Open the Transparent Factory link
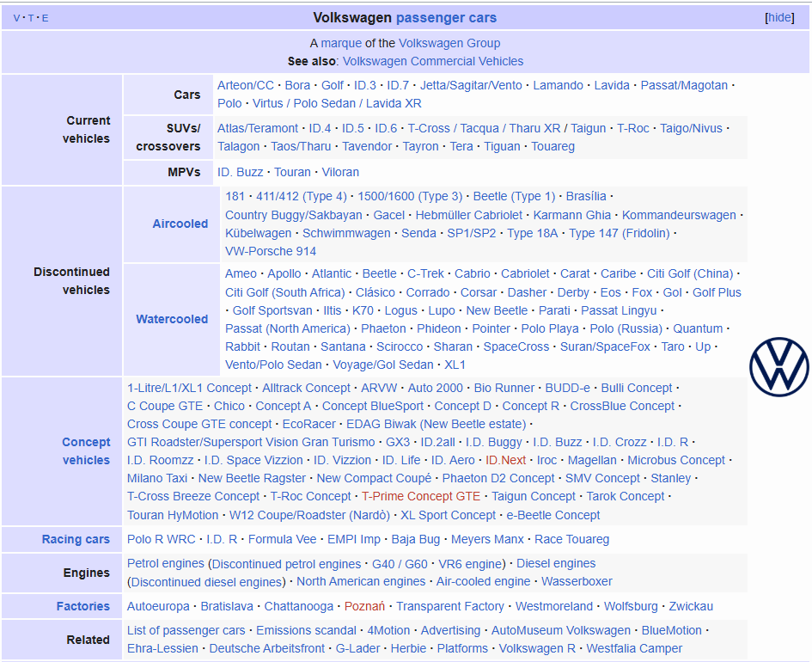 pos(450,606)
